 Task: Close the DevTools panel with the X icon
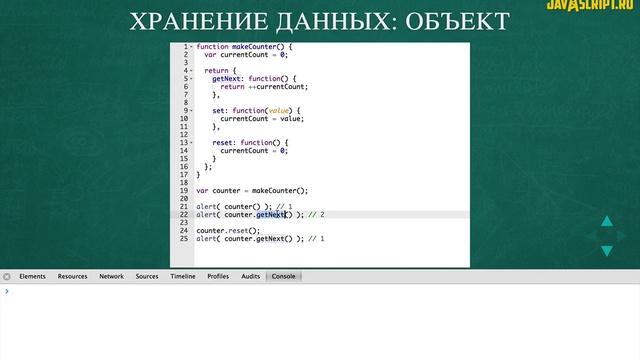(7, 277)
